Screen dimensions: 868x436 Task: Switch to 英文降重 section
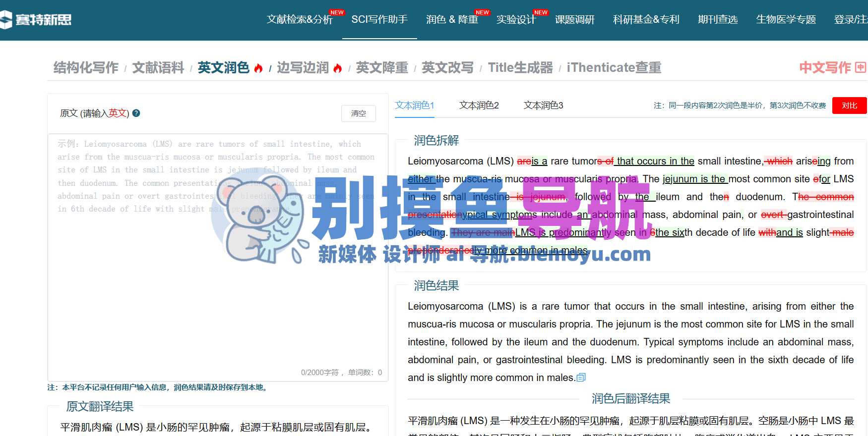(382, 67)
